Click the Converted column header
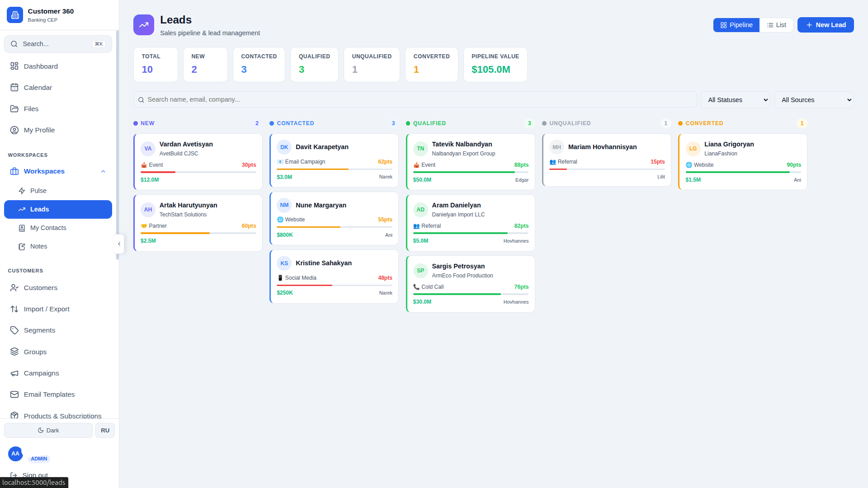This screenshot has height=488, width=868. [742, 123]
